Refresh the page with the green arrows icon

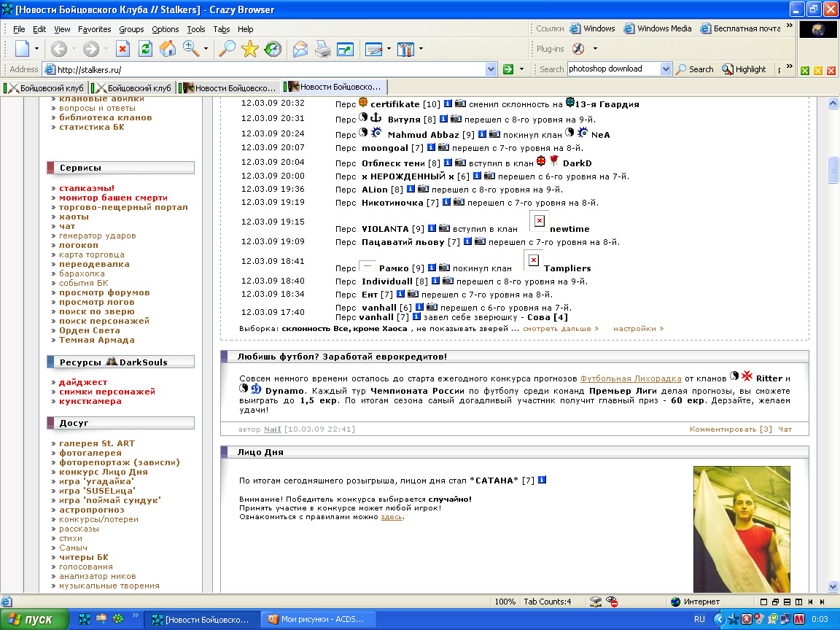(x=145, y=50)
